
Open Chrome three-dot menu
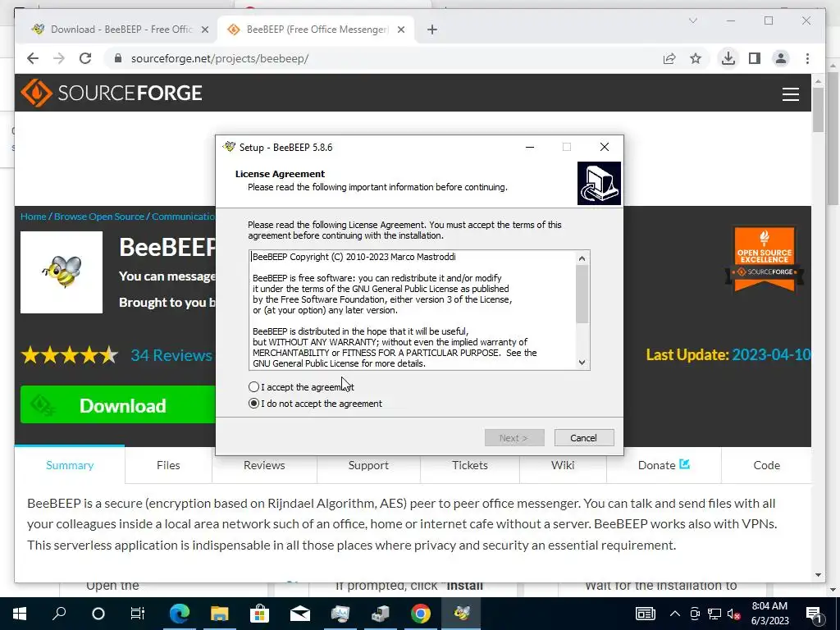[x=807, y=58]
